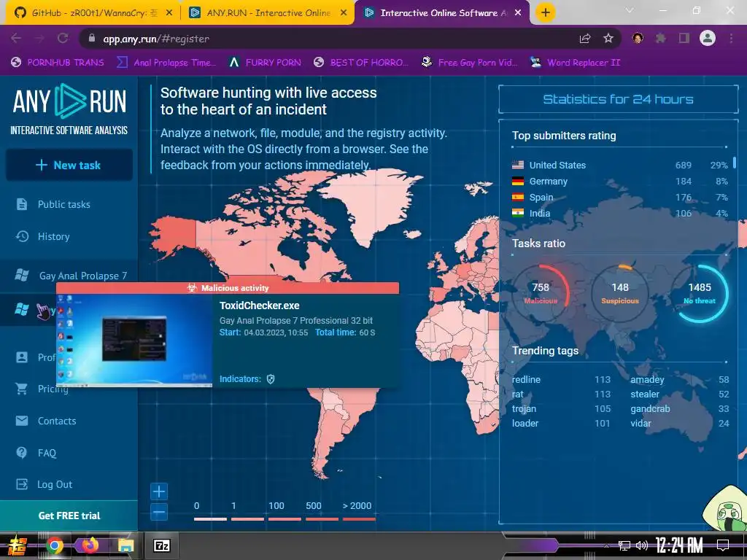This screenshot has height=560, width=747.
Task: Click Contacts envelope icon
Action: click(22, 421)
